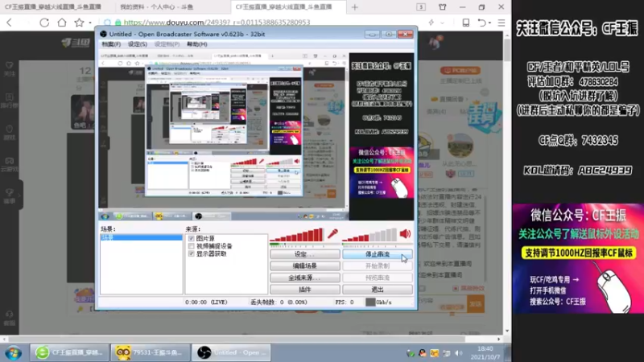Click the lightning speed-mode icon
This screenshot has width=644, height=362.
[431, 23]
